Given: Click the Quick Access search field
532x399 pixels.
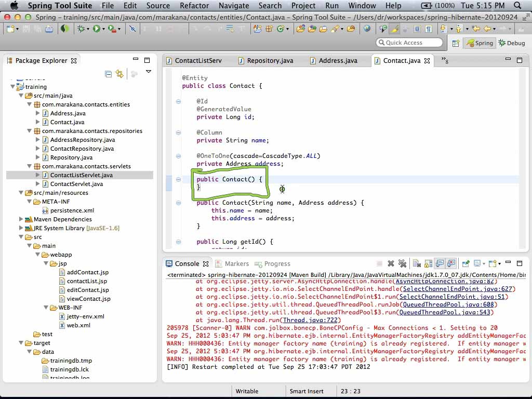Looking at the screenshot, I should tap(409, 43).
